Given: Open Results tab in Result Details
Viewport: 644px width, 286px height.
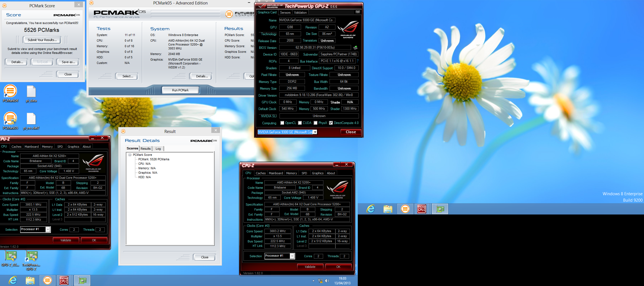Looking at the screenshot, I should coord(146,149).
